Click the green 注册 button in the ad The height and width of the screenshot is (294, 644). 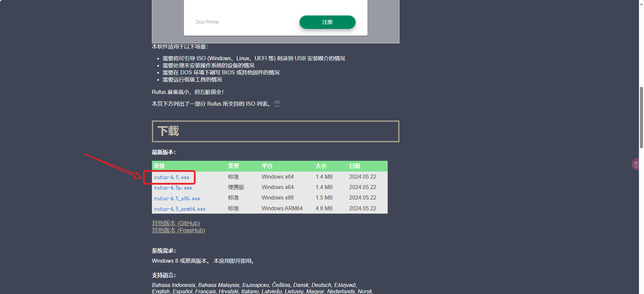click(327, 22)
